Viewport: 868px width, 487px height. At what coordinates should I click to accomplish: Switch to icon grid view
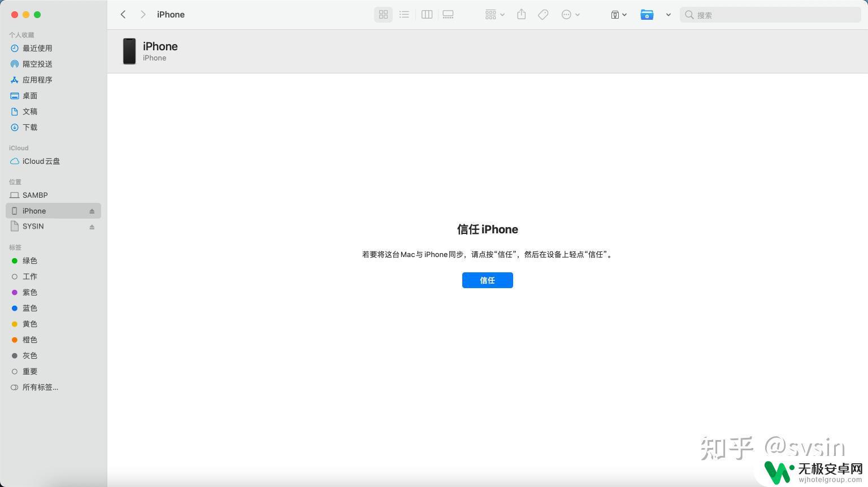tap(383, 15)
